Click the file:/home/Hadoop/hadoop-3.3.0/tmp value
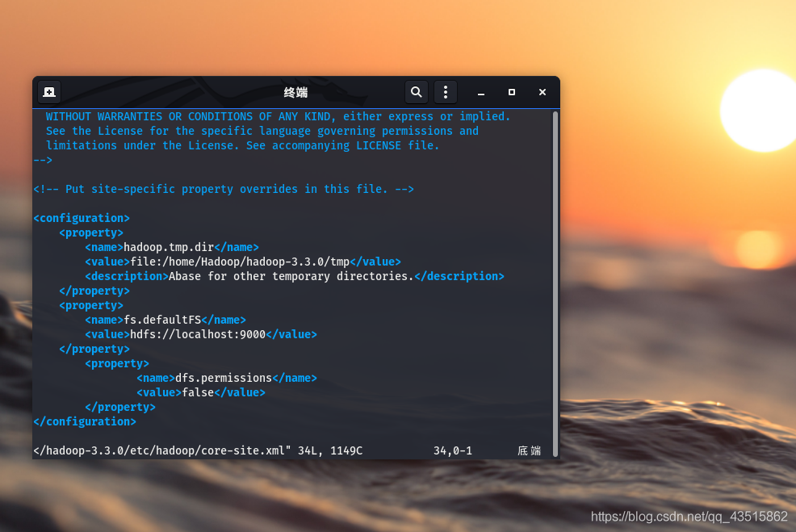The height and width of the screenshot is (532, 796). click(x=240, y=262)
